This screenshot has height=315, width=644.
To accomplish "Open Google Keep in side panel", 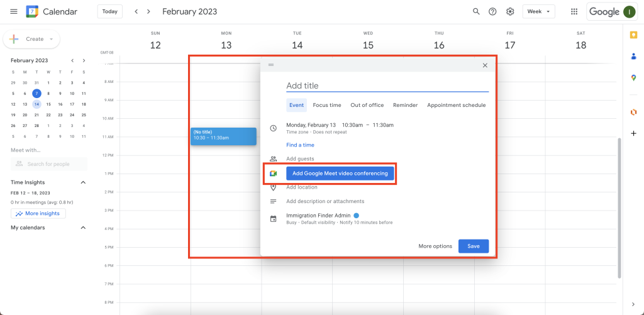I will coord(633,35).
